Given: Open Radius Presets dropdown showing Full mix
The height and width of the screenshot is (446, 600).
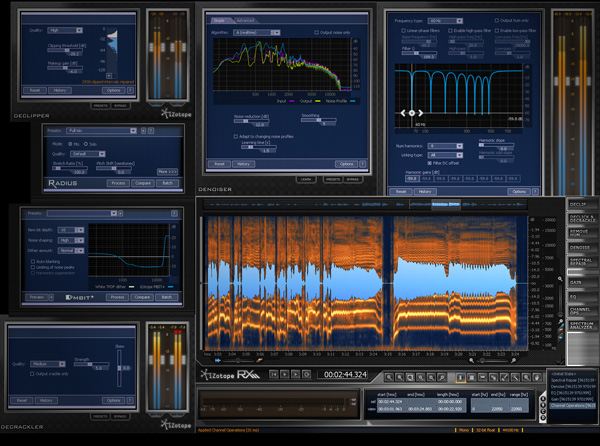Looking at the screenshot, I should pos(101,131).
